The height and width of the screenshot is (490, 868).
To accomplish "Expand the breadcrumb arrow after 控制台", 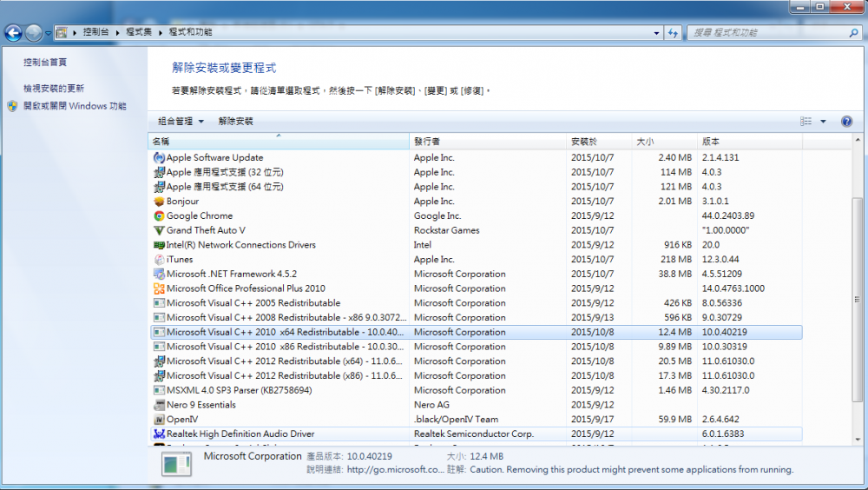I will 117,33.
